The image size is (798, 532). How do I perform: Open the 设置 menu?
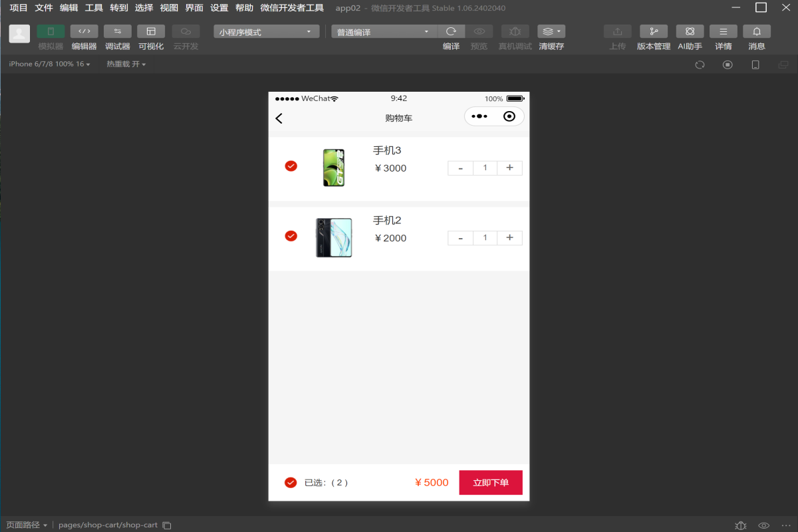click(219, 8)
